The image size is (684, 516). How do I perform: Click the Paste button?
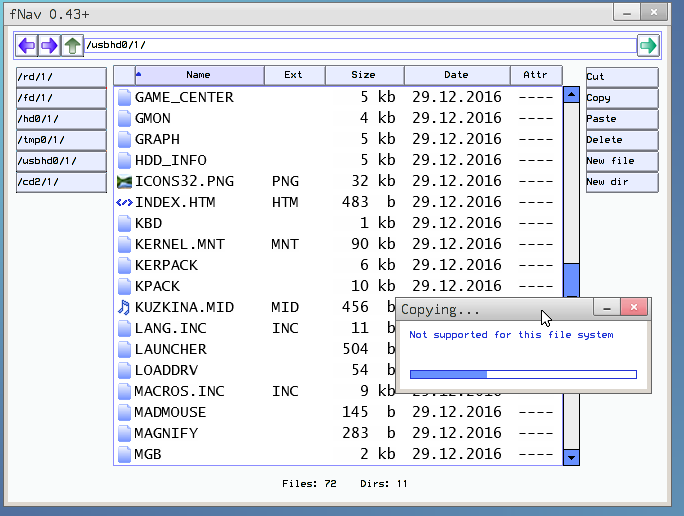pos(621,119)
